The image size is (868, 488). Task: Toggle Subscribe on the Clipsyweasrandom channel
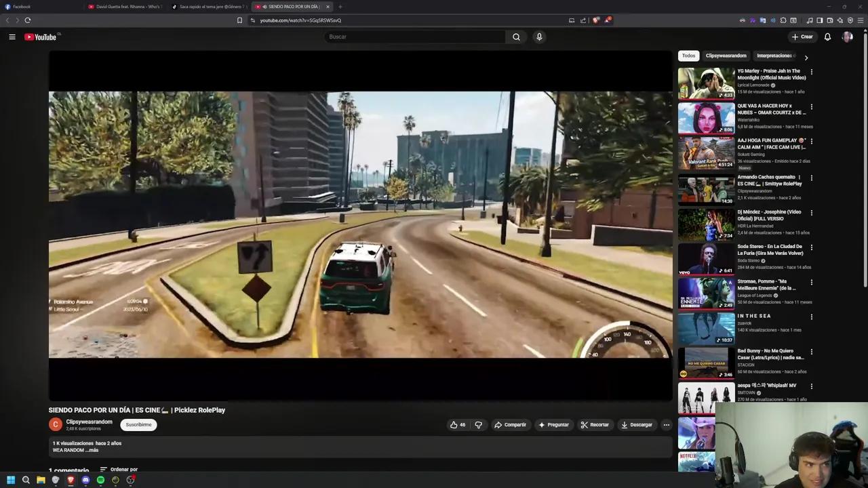pos(138,424)
